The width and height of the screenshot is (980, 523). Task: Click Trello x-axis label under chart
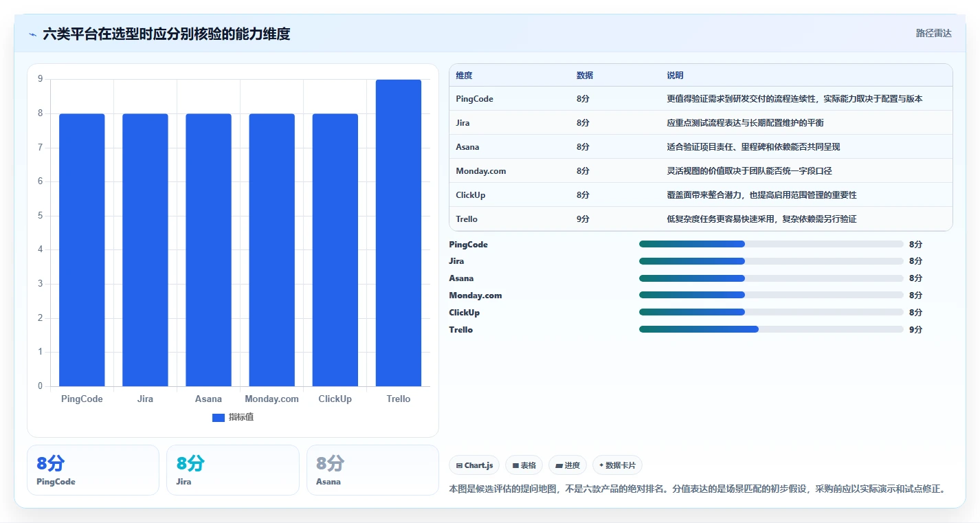tap(398, 399)
